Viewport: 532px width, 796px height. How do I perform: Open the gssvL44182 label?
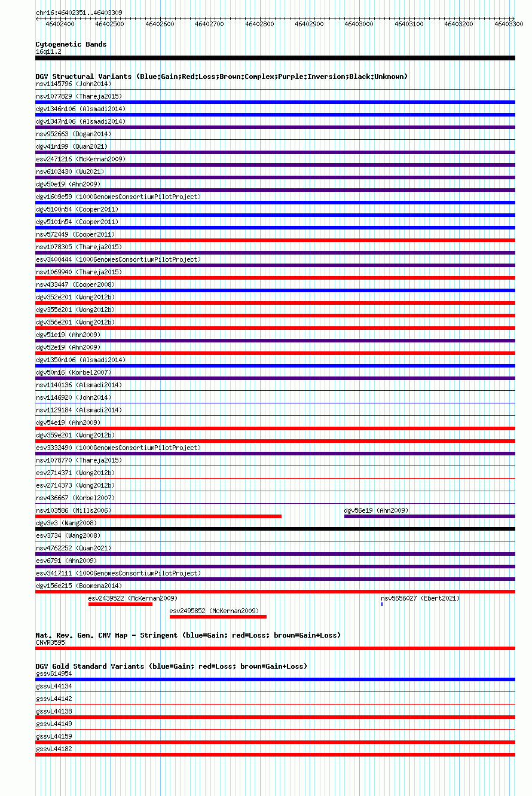click(54, 749)
